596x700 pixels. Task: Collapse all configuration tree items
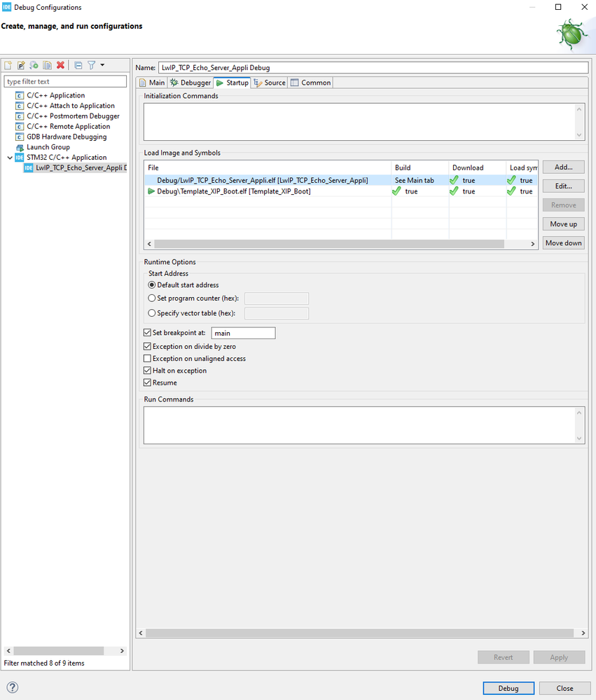[x=78, y=65]
